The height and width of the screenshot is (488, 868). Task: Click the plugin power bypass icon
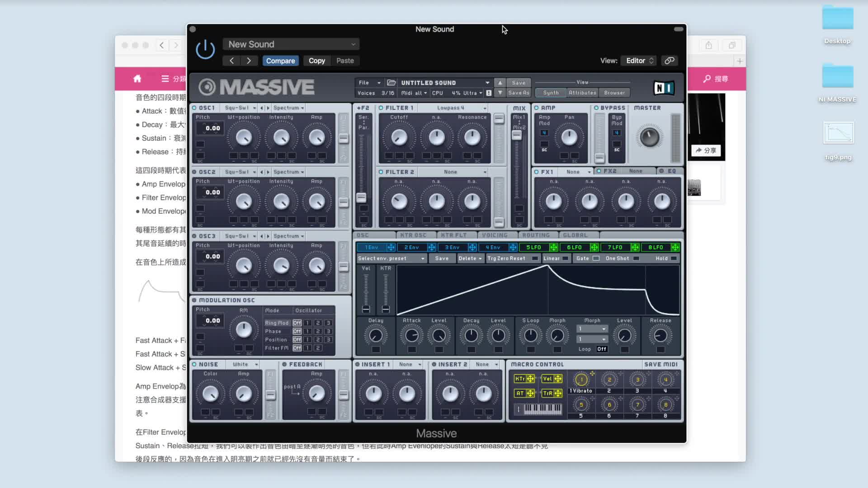(205, 49)
